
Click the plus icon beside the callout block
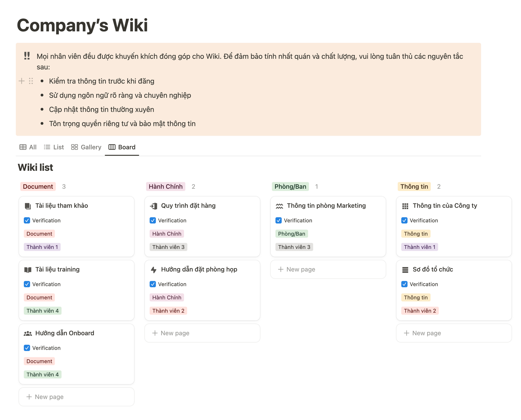click(21, 81)
